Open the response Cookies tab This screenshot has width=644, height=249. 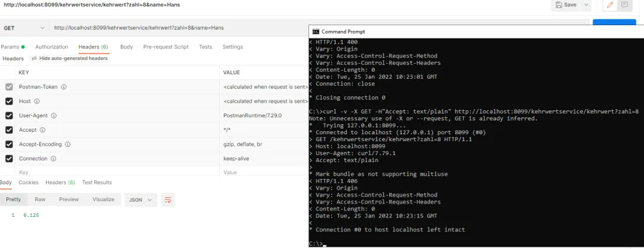tap(28, 182)
